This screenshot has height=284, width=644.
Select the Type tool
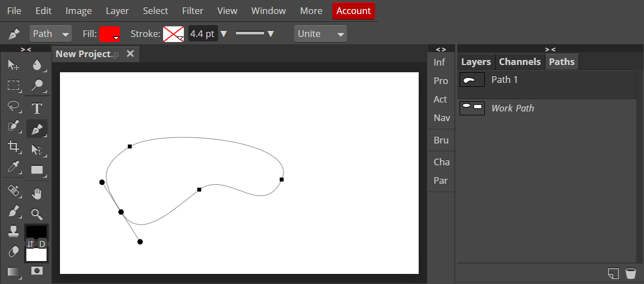[x=38, y=108]
